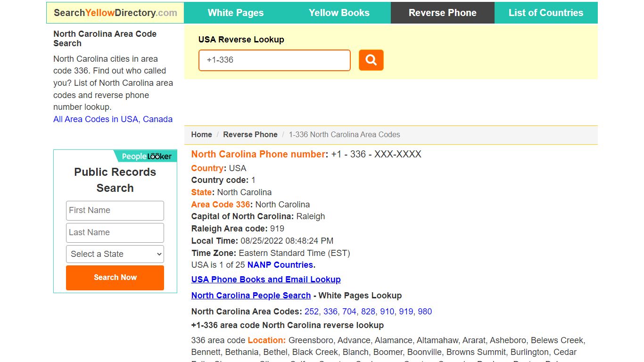
Task: Go to Home in breadcrumb
Action: (x=201, y=134)
